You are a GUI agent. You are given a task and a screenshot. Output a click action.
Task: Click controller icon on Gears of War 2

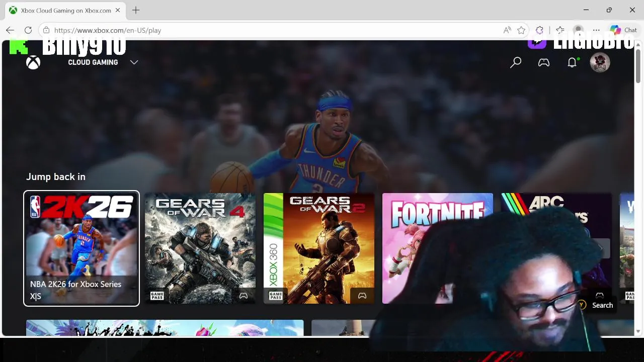[x=362, y=296]
